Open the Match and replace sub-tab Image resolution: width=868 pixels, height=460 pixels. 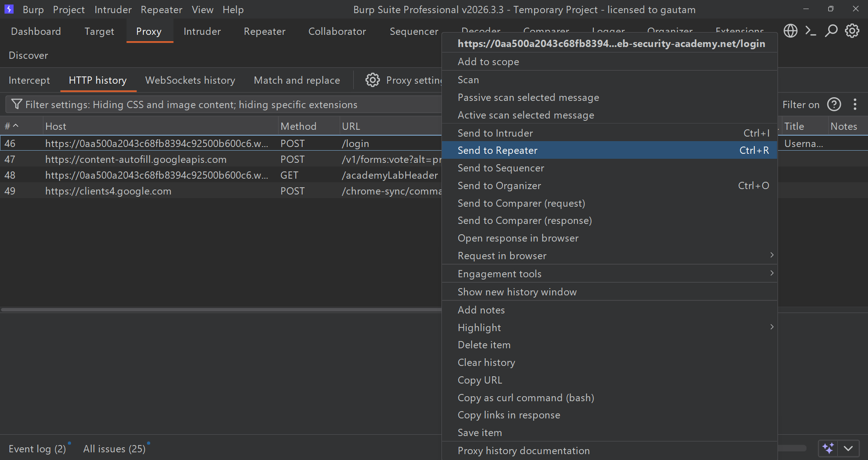point(297,80)
